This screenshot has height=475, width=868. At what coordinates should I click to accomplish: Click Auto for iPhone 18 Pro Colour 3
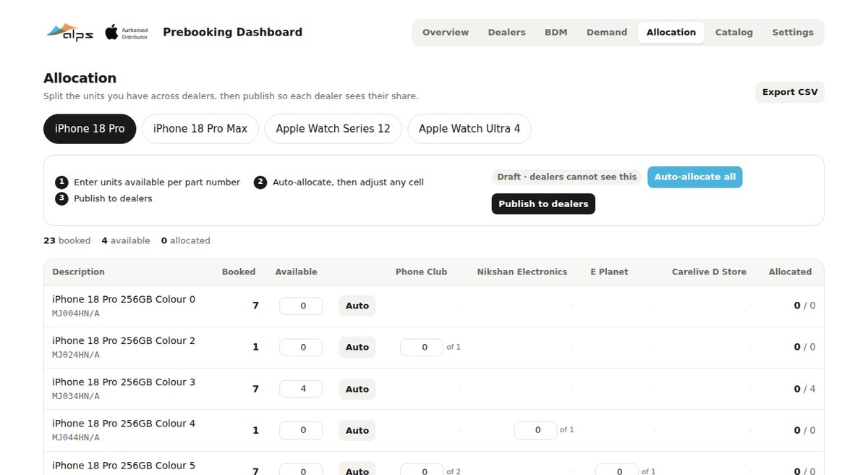357,389
